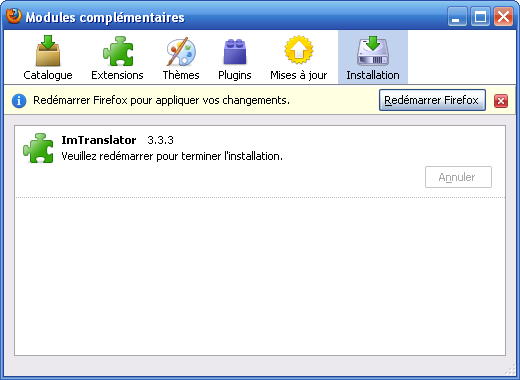Click the notification text about restarting Firefox

161,100
